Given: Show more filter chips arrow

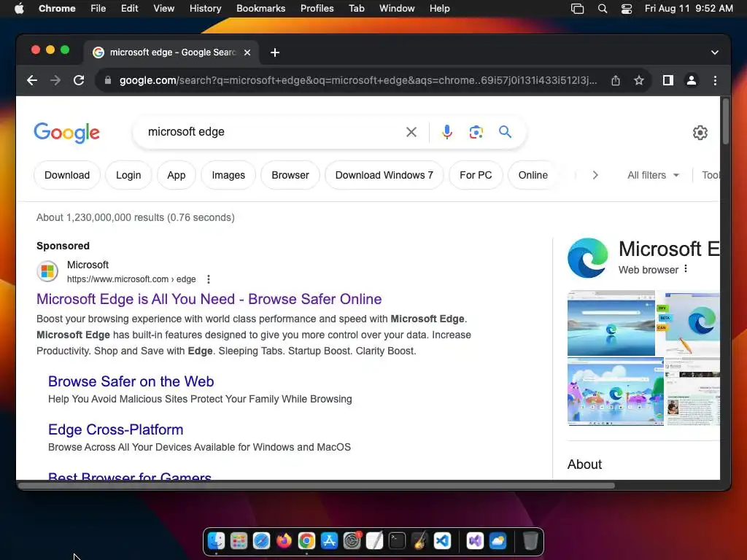Looking at the screenshot, I should tap(595, 175).
